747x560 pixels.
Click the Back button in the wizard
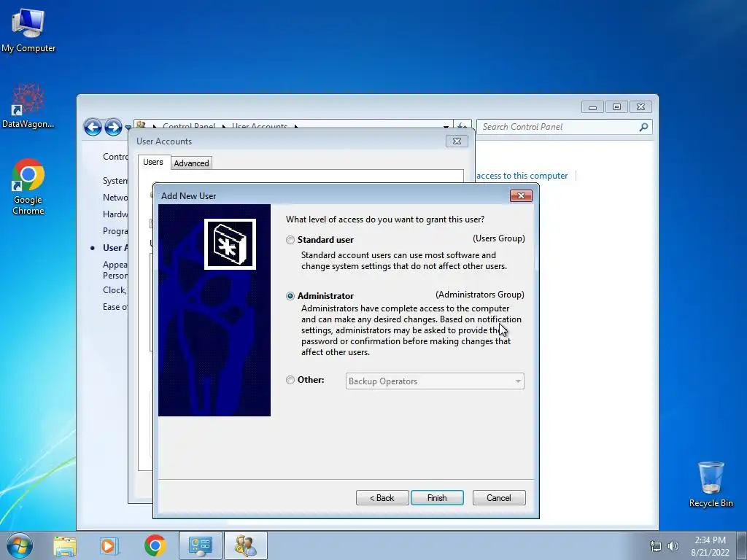coord(382,497)
